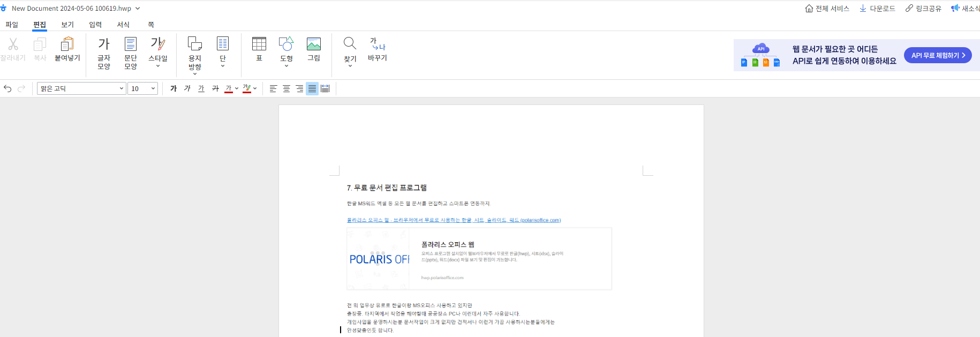980x337 pixels.
Task: Click the API cloud banner illustration
Action: point(760,55)
